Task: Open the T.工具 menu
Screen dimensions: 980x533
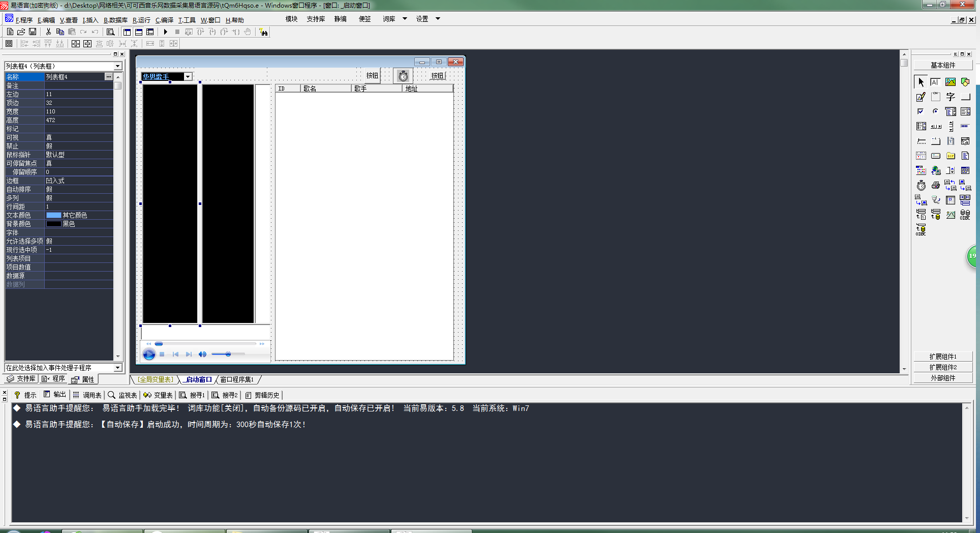Action: (187, 20)
